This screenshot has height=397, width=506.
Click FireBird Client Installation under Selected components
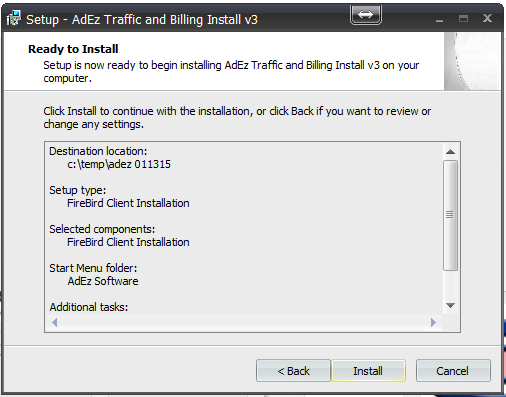point(128,242)
